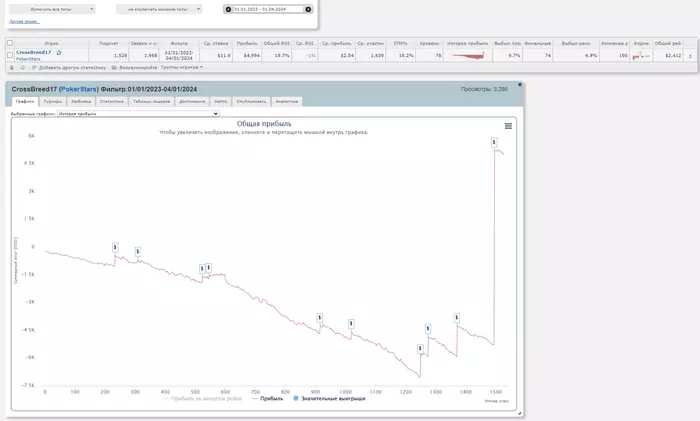The image size is (700, 421).
Task: Click the $ win marker near game 915
Action: [x=320, y=318]
